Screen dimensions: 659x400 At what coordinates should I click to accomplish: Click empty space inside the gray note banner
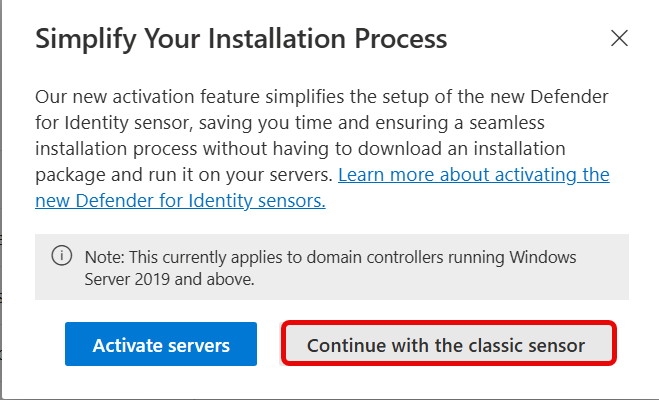450,282
